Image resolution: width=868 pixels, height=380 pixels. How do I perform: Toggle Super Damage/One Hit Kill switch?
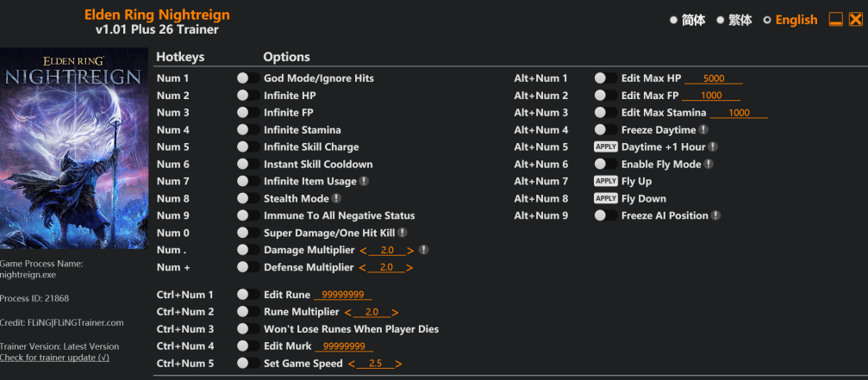tap(248, 233)
